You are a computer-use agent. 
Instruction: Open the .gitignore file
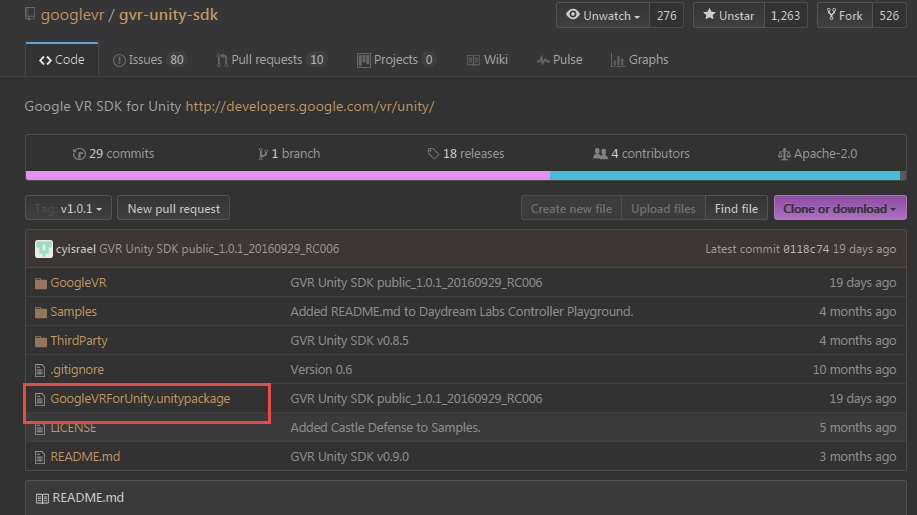coord(77,370)
